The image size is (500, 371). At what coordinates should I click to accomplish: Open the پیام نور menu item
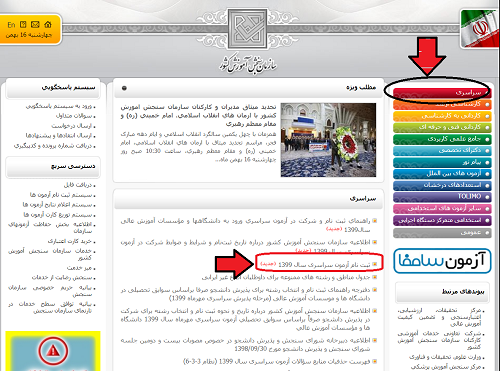pyautogui.click(x=442, y=162)
